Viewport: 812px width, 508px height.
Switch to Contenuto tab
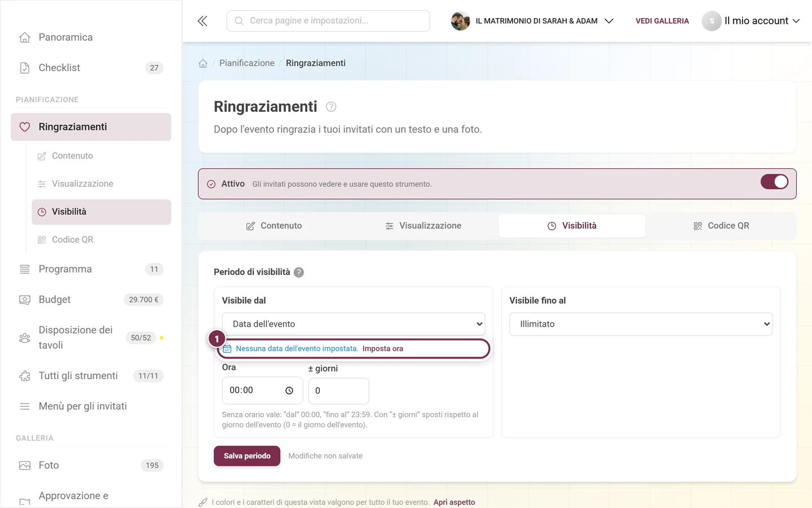click(x=274, y=226)
